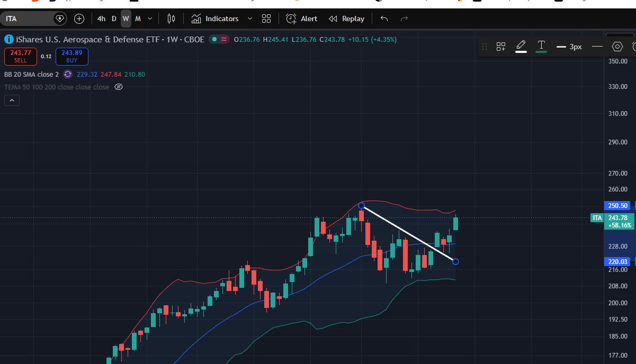Select the trend line end anchor point

pos(456,261)
